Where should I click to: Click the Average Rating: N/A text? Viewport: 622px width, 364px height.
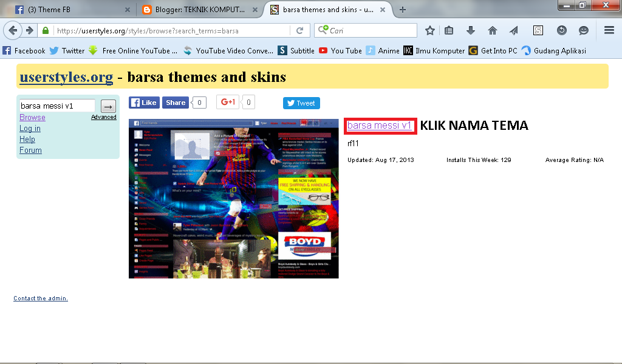pyautogui.click(x=575, y=160)
